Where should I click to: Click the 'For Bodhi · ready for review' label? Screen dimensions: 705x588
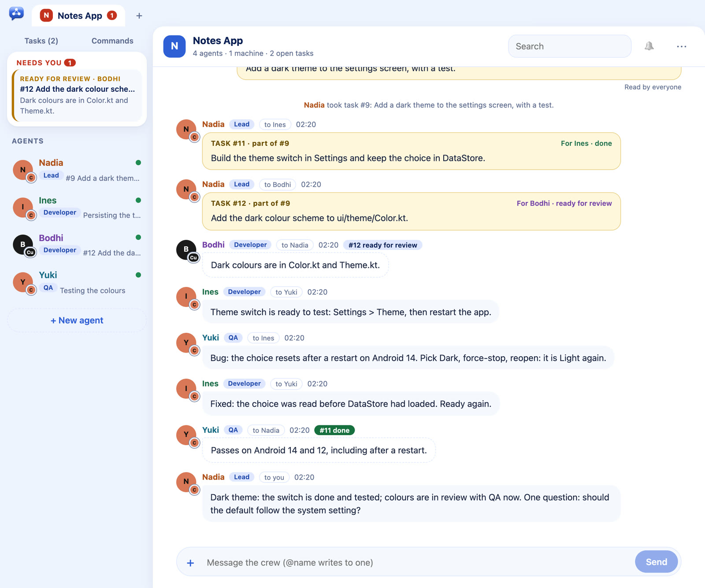point(564,203)
